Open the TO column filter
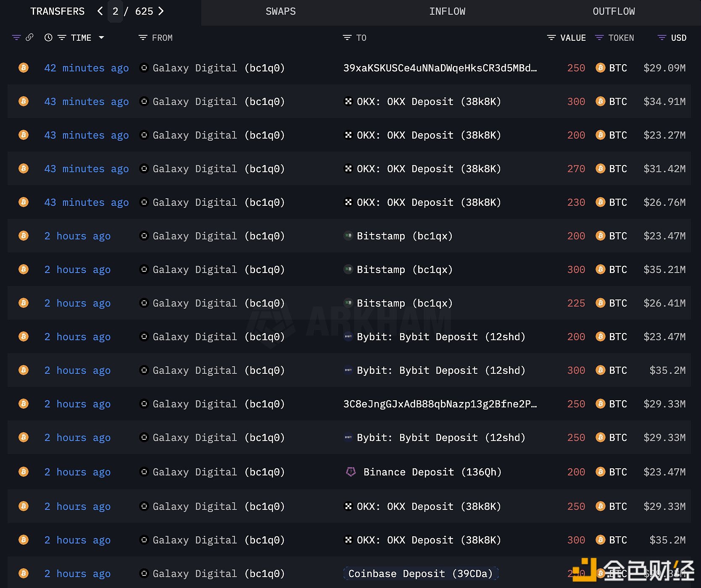Viewport: 701px width, 588px height. (x=347, y=38)
